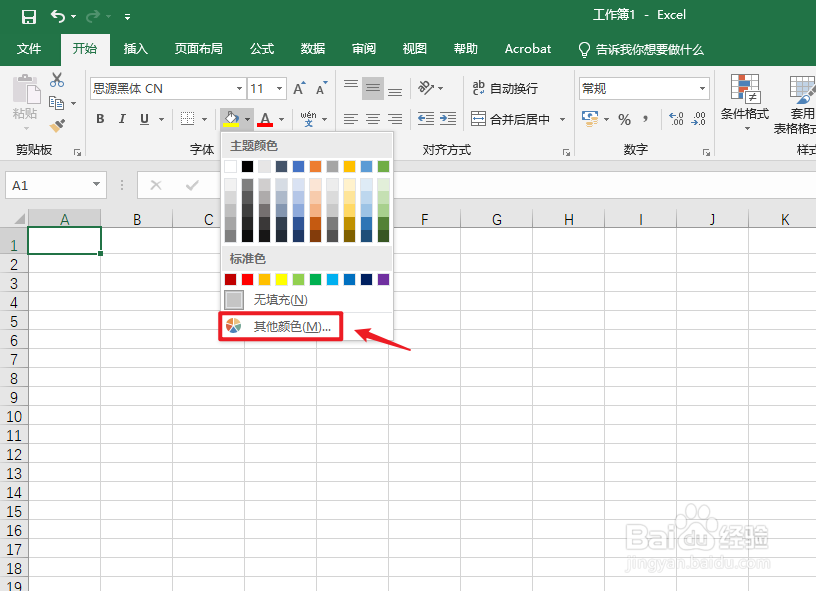Open the font color dropdown arrow
Screen dimensions: 816x591
click(282, 119)
